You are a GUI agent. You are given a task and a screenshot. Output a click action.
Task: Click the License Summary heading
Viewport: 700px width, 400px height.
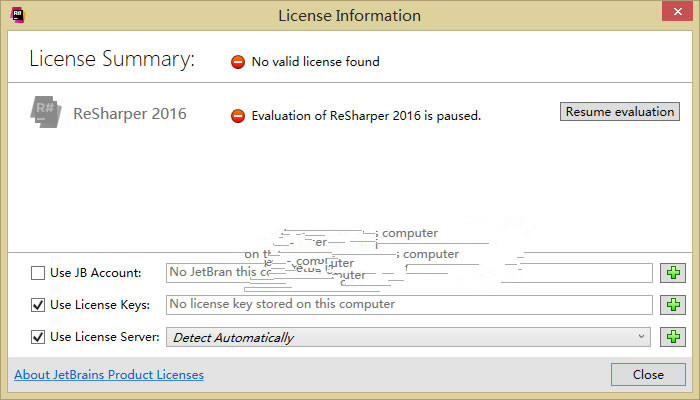coord(112,59)
